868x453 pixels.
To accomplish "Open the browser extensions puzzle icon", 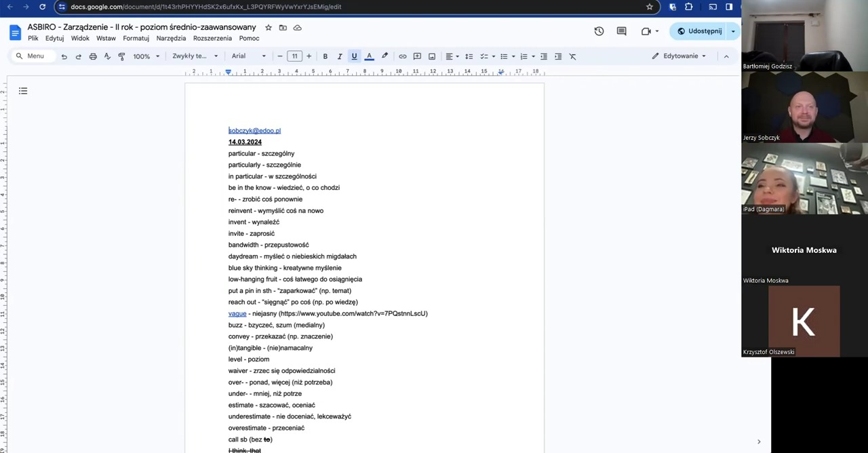I will tap(689, 7).
